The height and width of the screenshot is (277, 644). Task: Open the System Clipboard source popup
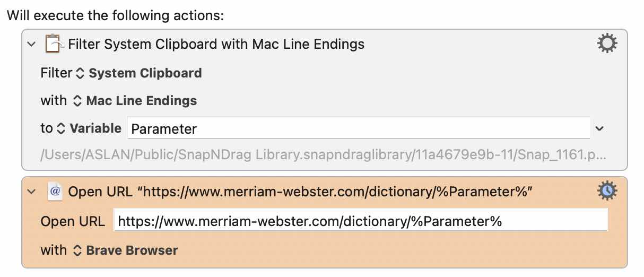pyautogui.click(x=139, y=73)
